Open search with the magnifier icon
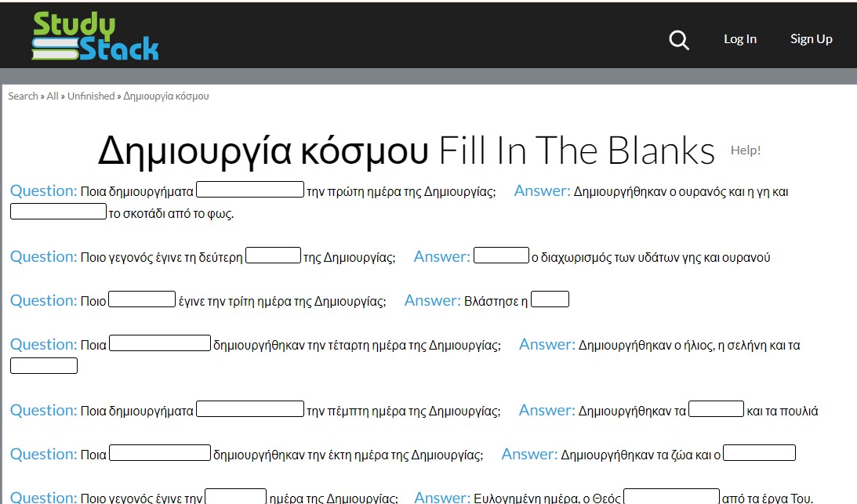The width and height of the screenshot is (857, 504). click(679, 40)
